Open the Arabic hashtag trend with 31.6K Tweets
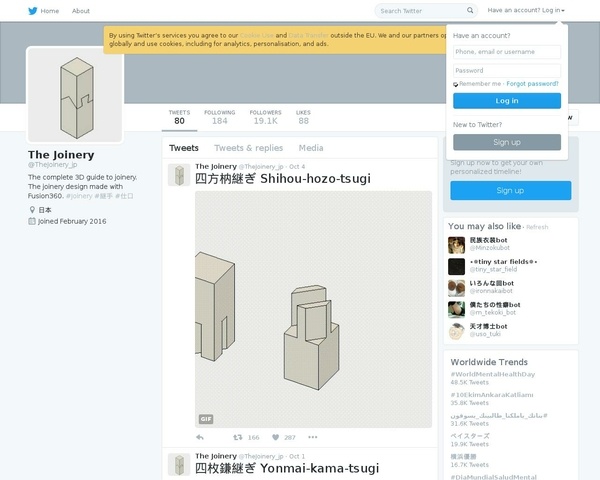Screen dimensions: 600x480 point(499,415)
